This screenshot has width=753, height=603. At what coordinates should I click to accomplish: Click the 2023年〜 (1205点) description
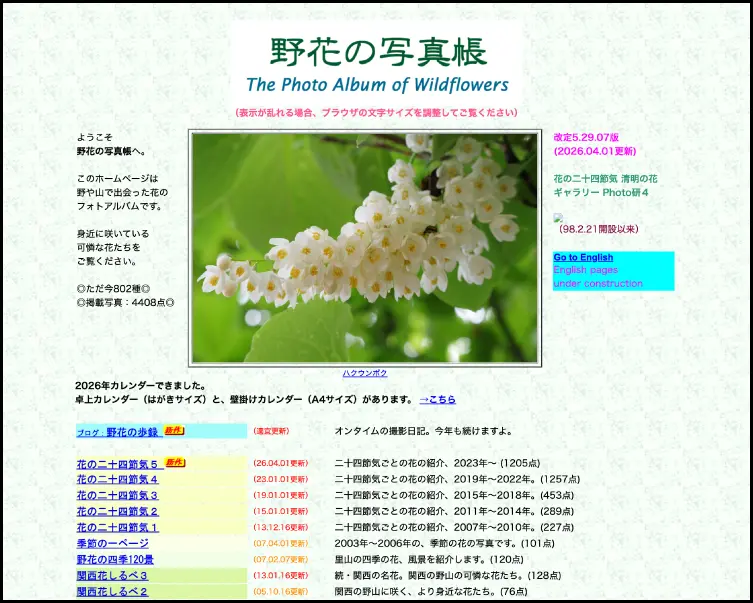click(x=437, y=463)
